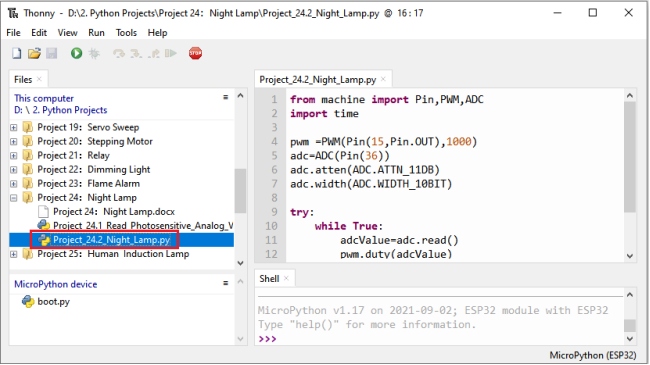This screenshot has height=365, width=650.
Task: Run the current script with the green play icon
Action: click(x=76, y=53)
